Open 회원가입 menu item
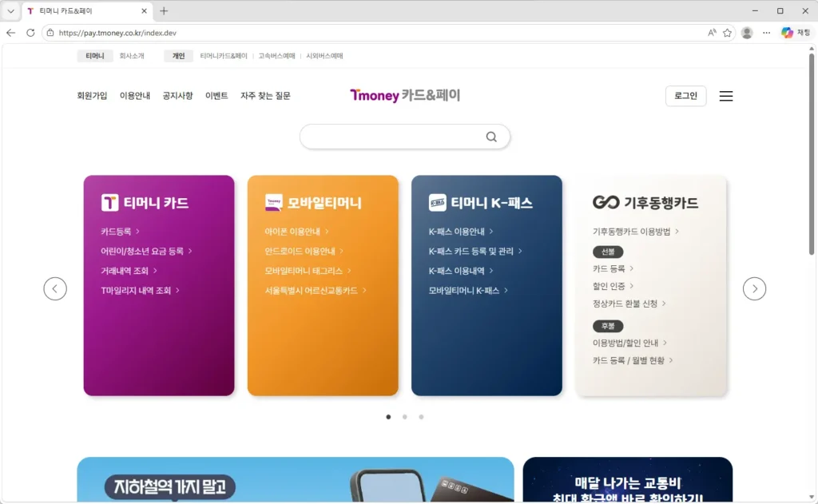This screenshot has height=504, width=818. pos(92,96)
